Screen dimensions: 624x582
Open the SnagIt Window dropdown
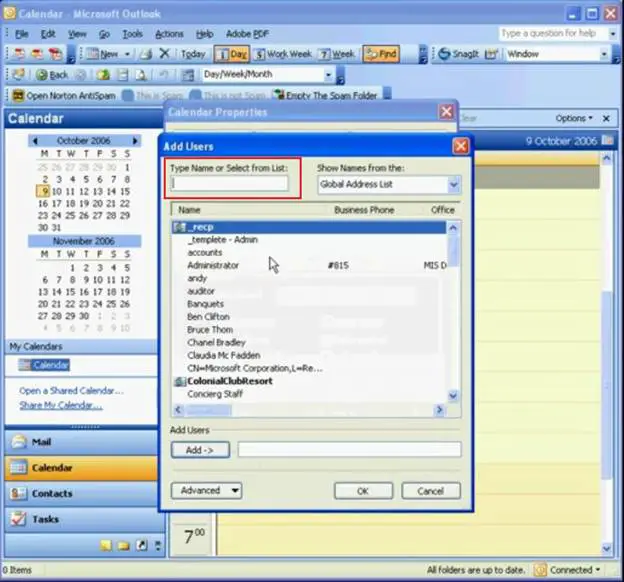click(604, 54)
